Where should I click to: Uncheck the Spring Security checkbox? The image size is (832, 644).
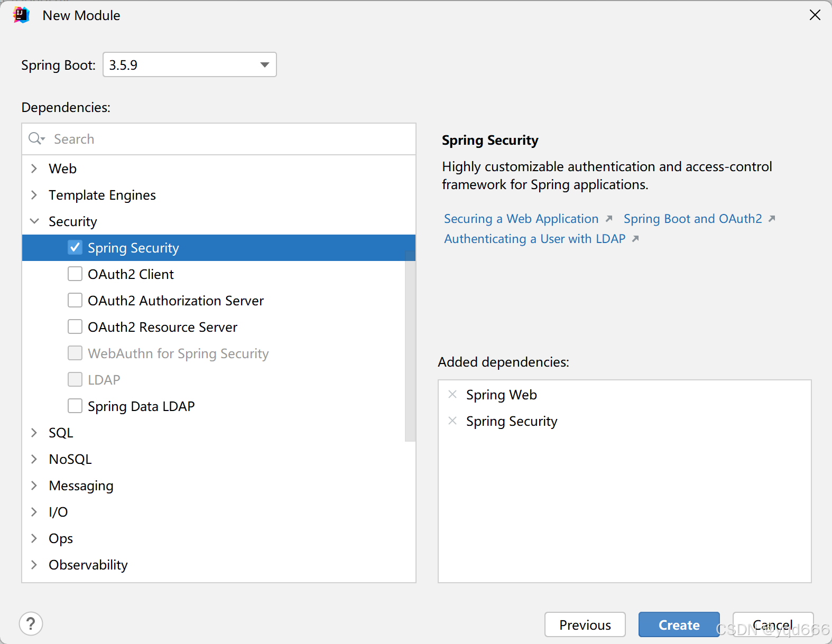tap(75, 247)
